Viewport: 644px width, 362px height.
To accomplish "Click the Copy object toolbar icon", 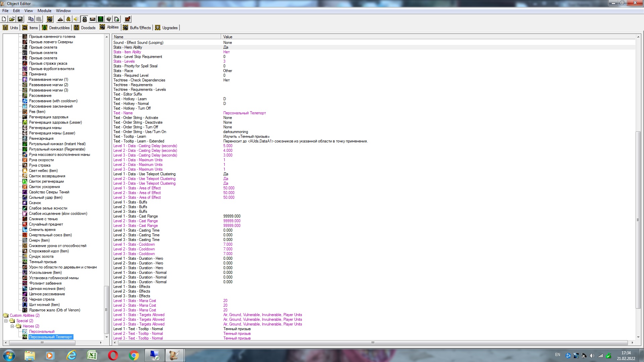I will click(31, 19).
